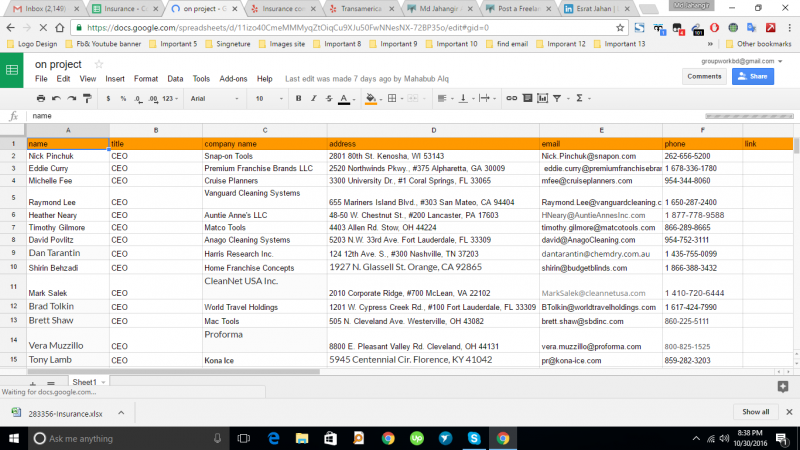Screen dimensions: 800x450
Task: Click the Comments button
Action: tap(704, 76)
